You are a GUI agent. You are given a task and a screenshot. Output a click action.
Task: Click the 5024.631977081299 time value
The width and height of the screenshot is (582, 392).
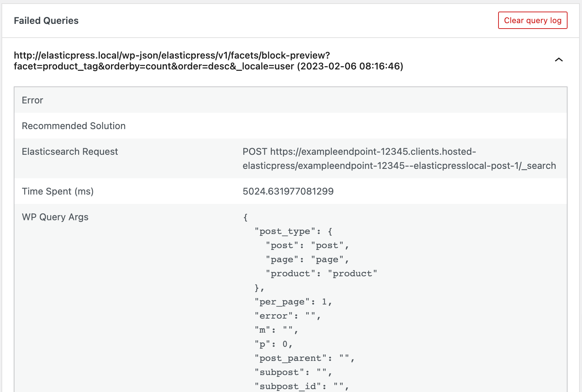[x=288, y=191]
